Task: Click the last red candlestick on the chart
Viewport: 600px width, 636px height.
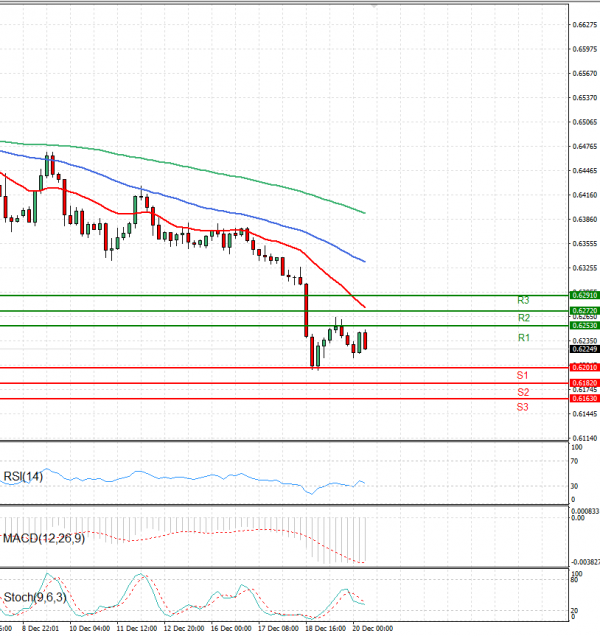Action: 365,340
